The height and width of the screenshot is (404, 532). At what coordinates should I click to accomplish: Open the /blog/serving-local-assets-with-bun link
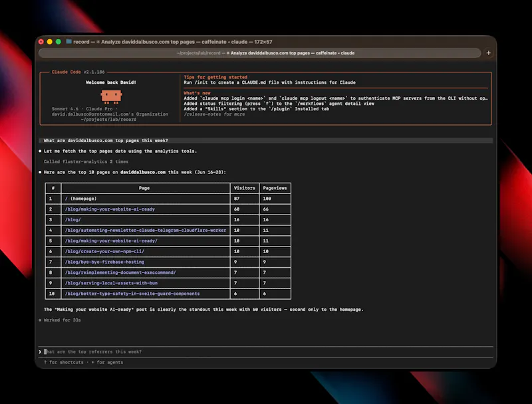(x=111, y=282)
